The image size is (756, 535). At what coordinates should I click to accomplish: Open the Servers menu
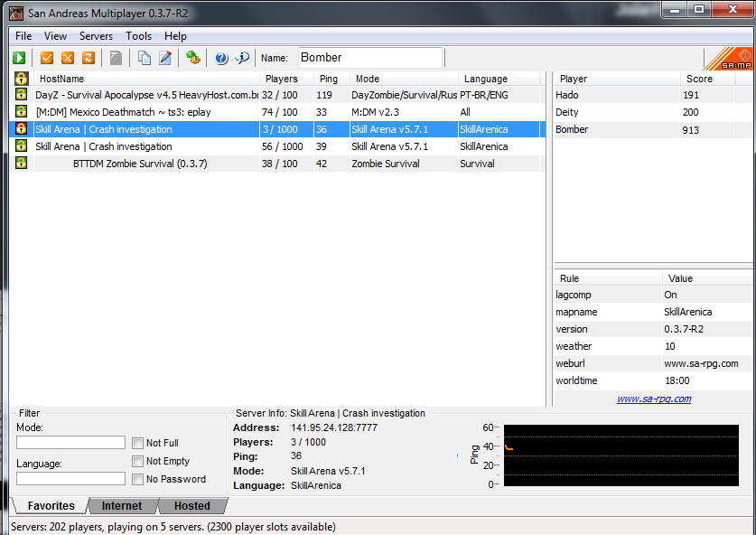[96, 36]
